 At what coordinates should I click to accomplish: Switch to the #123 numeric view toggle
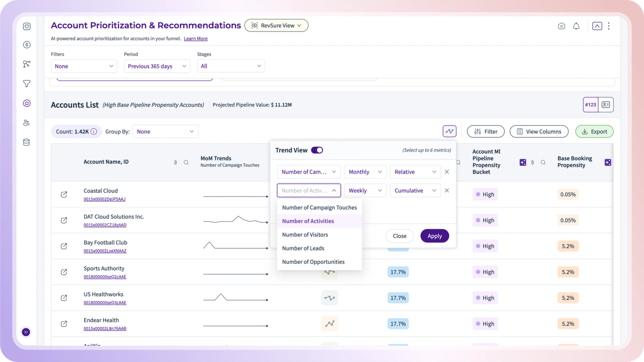[591, 105]
